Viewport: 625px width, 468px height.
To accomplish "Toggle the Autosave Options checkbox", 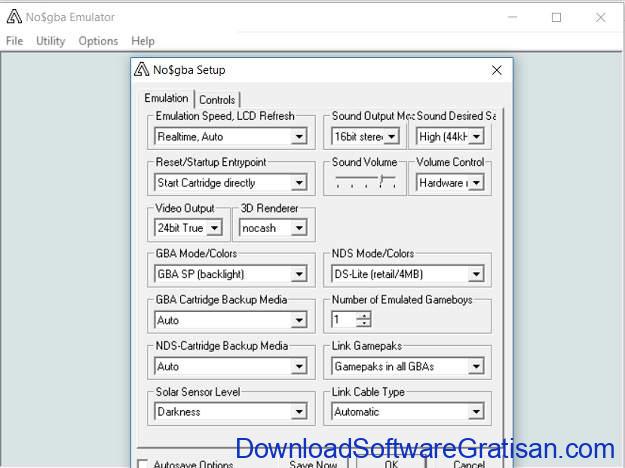I will pyautogui.click(x=142, y=464).
